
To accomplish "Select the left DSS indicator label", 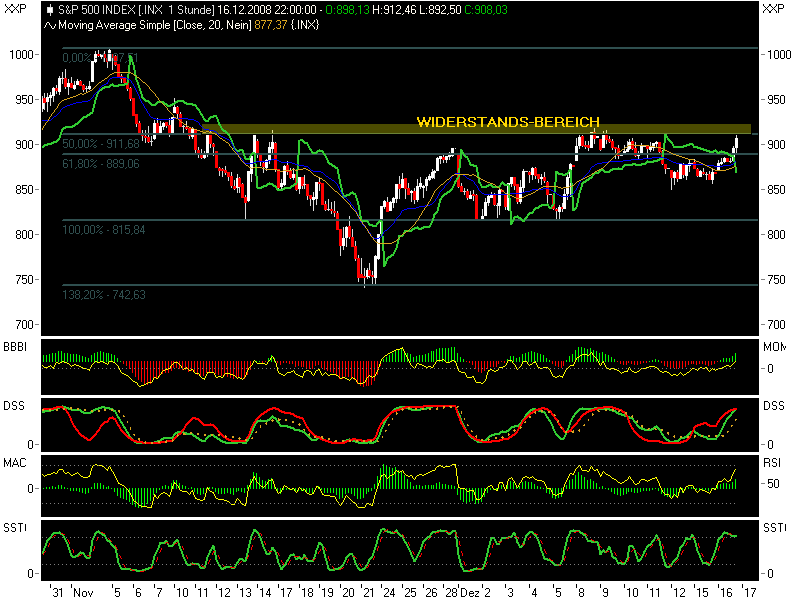I will (14, 406).
